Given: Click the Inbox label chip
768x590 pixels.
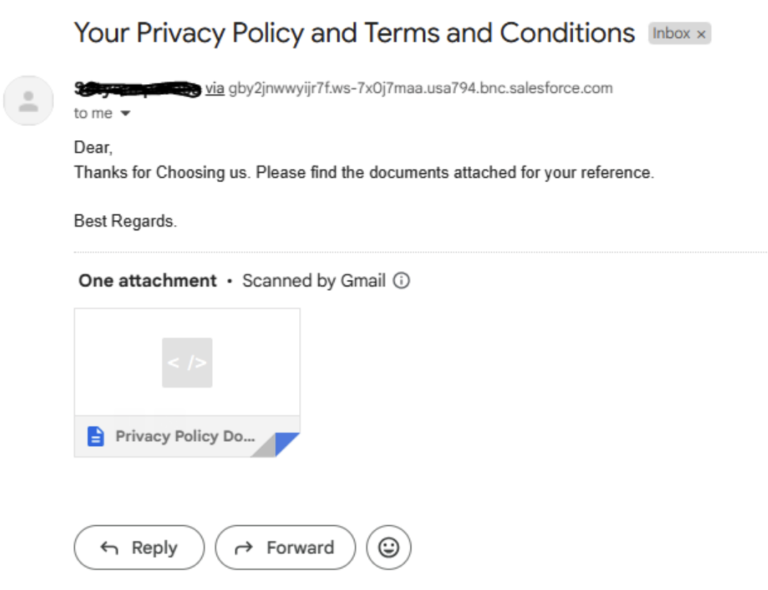Looking at the screenshot, I should click(671, 33).
